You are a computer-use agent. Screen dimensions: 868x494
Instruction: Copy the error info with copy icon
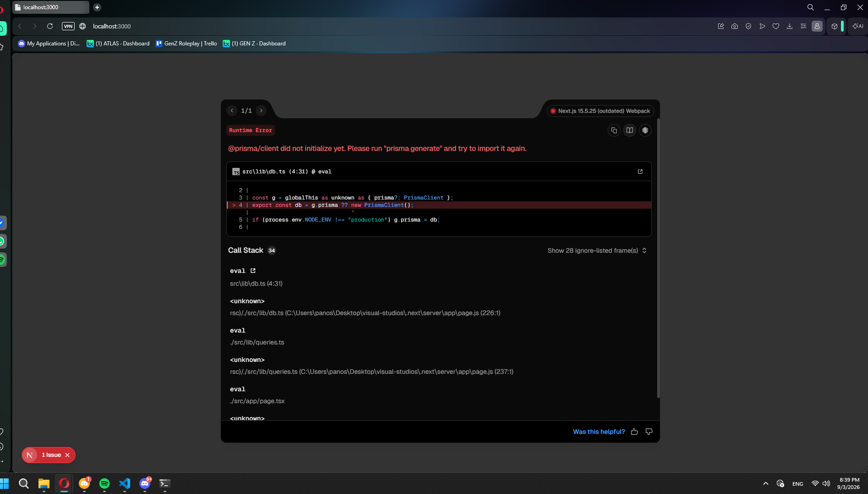tap(614, 130)
